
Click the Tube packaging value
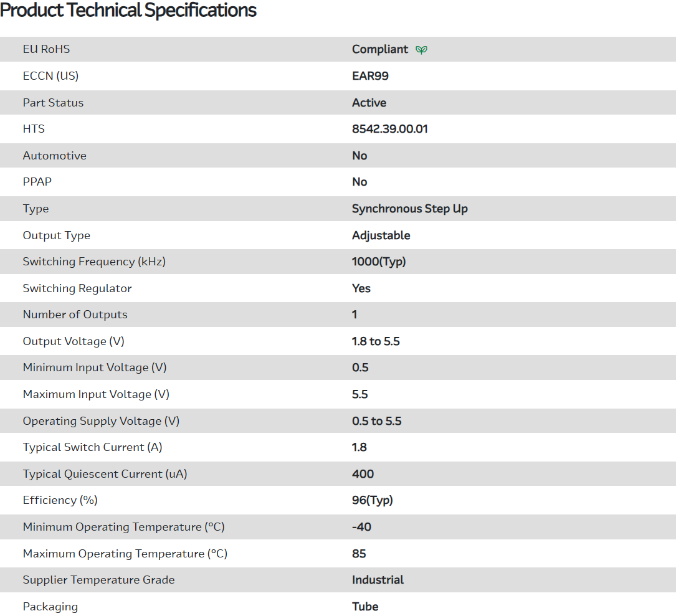(365, 607)
